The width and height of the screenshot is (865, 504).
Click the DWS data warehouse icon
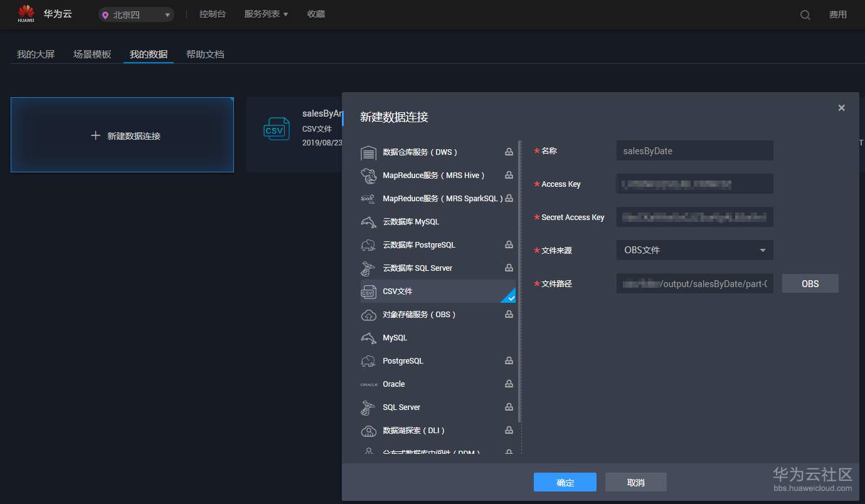[368, 152]
